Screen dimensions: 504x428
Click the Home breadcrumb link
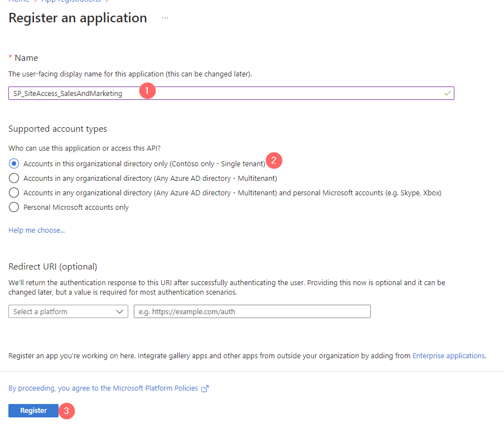(18, 1)
